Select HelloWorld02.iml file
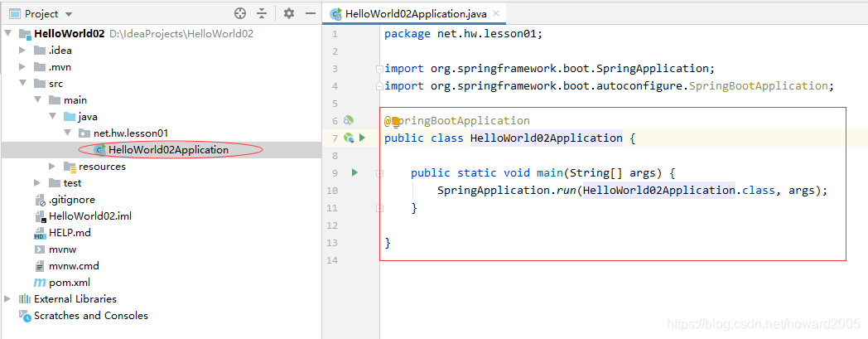 [90, 216]
